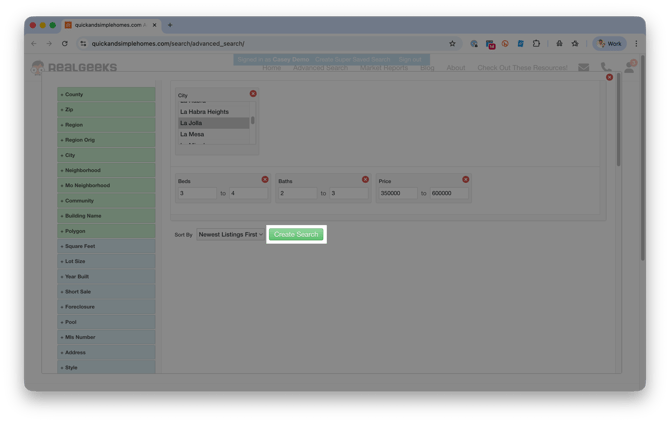The height and width of the screenshot is (423, 670).
Task: Open the Sort By dropdown
Action: click(x=230, y=234)
